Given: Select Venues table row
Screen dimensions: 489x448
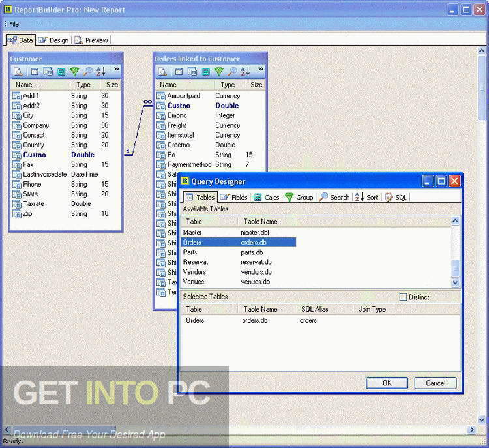Looking at the screenshot, I should (238, 282).
